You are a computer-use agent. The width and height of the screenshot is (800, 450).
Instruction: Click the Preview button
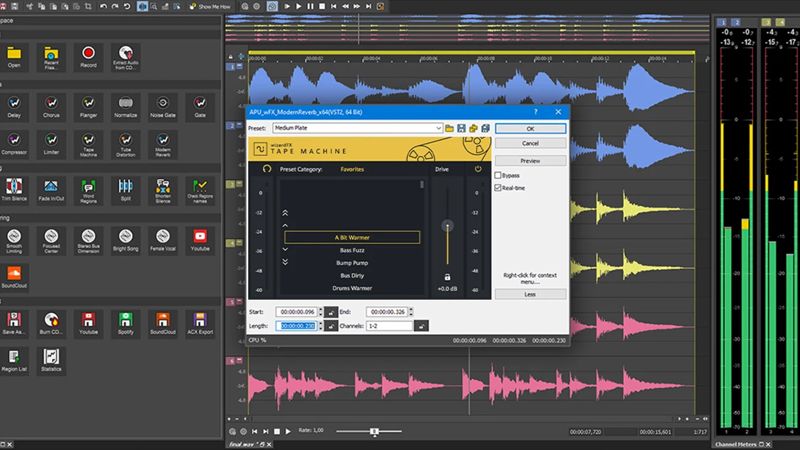click(530, 161)
